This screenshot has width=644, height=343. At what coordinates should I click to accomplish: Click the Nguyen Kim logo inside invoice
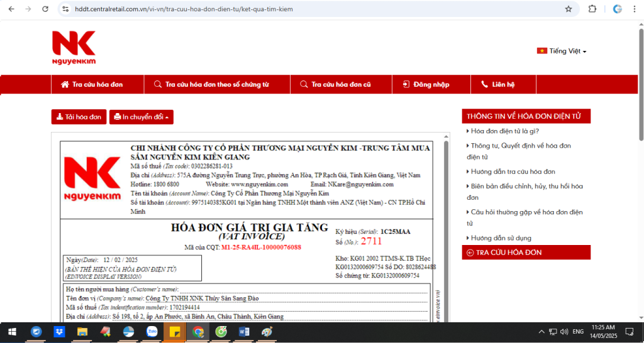click(x=92, y=178)
